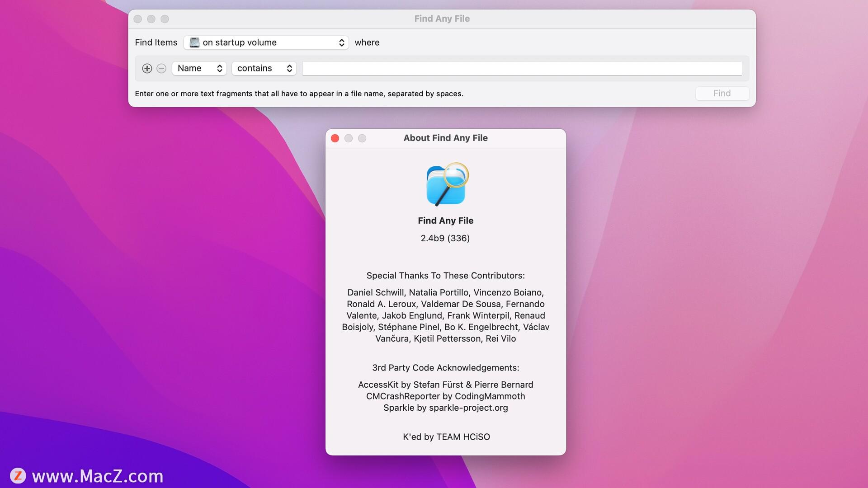Close the main Find Any File window
The width and height of the screenshot is (868, 488).
(138, 19)
